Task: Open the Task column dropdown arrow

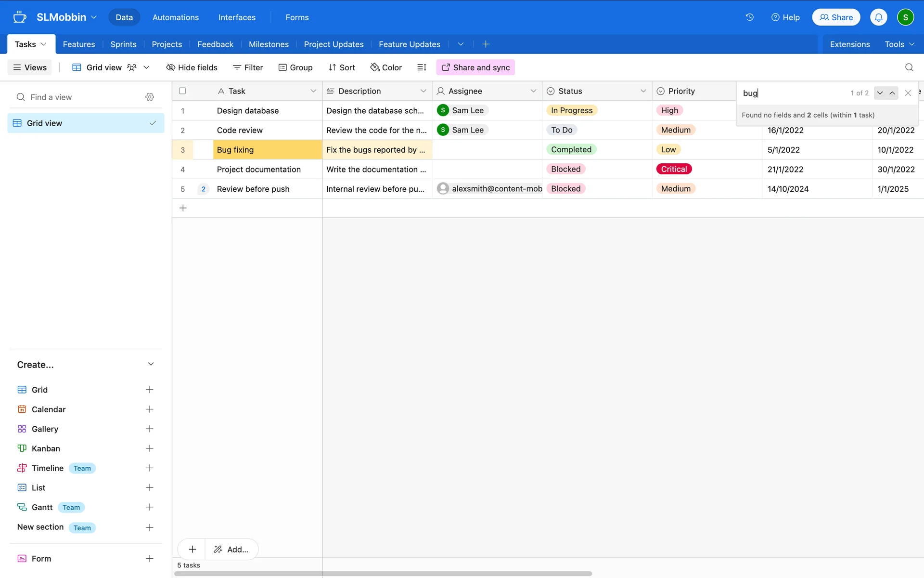Action: point(313,91)
